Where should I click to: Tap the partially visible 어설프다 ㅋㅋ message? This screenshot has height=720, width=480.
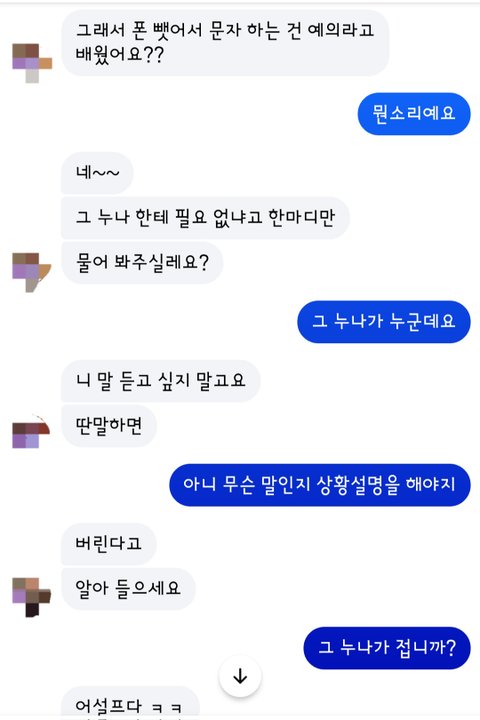pyautogui.click(x=130, y=703)
